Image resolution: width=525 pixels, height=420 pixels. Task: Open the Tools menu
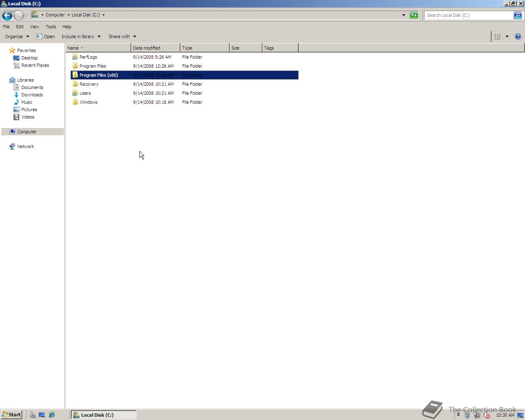[50, 27]
